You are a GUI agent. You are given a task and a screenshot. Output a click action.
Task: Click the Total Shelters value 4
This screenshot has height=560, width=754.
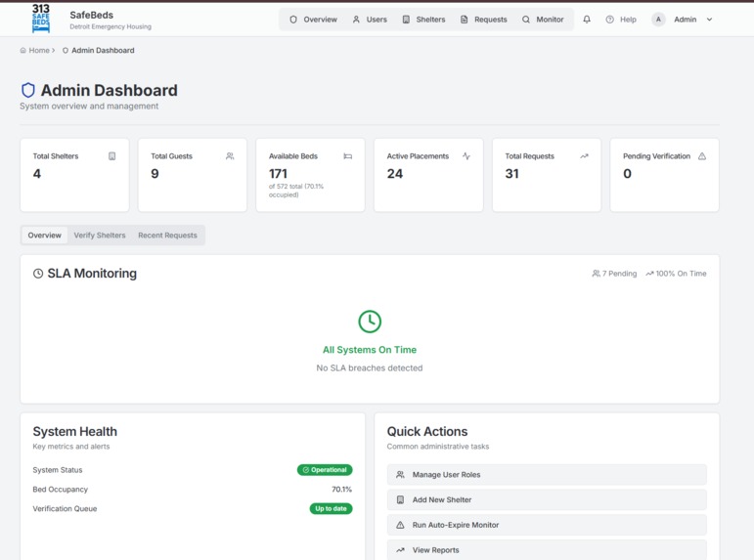click(37, 174)
